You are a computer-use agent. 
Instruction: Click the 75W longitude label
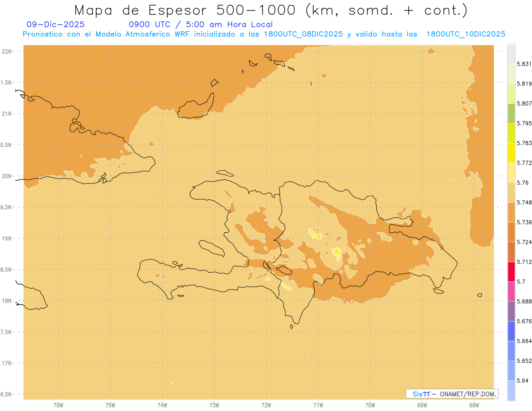tap(110, 405)
